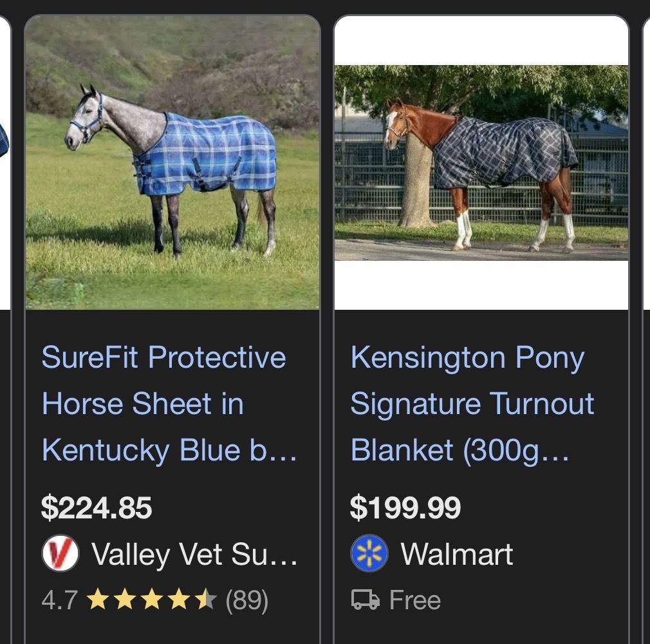650x644 pixels.
Task: View the chestnut horse in navy plaid blanket photo
Action: 481,162
